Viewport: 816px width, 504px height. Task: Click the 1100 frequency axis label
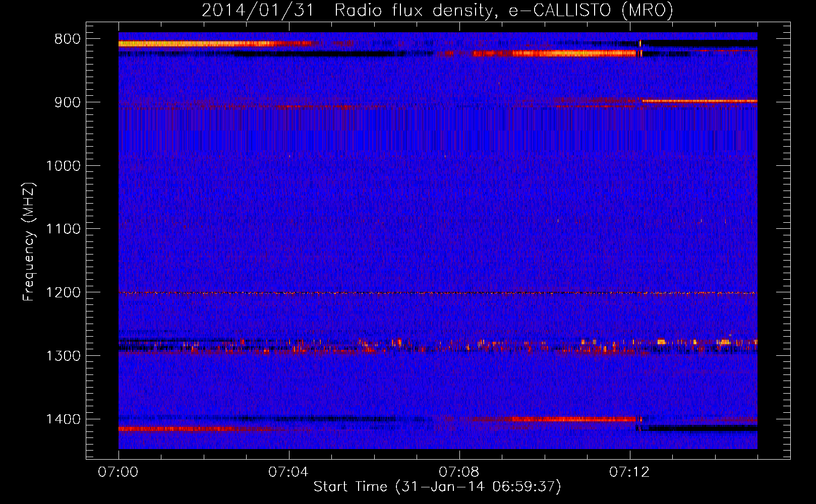tap(64, 229)
